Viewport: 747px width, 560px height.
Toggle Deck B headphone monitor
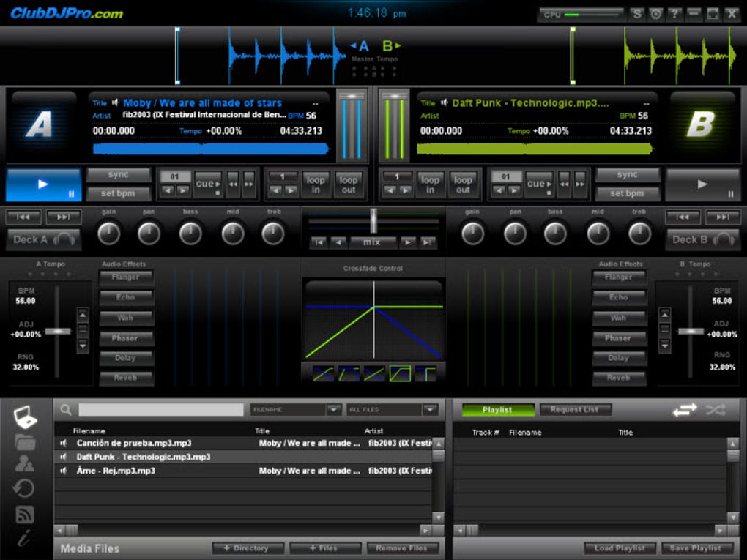pyautogui.click(x=703, y=239)
